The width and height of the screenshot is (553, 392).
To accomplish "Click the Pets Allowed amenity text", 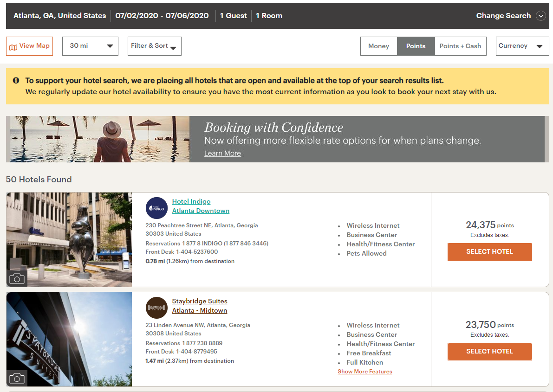I will click(x=366, y=253).
